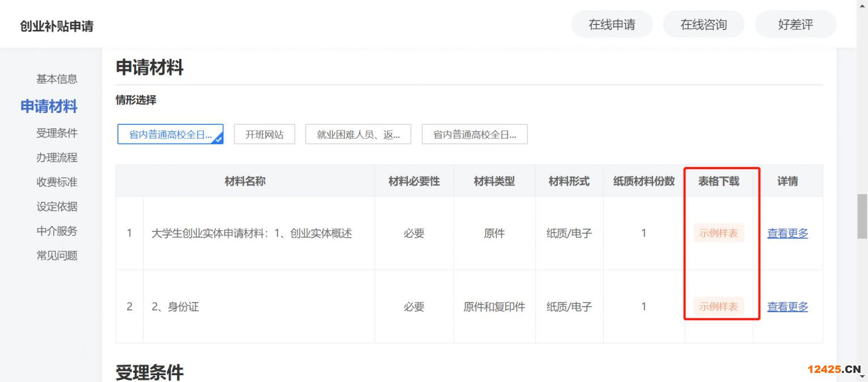This screenshot has width=868, height=382.
Task: Go to 基本信息 in sidebar
Action: click(57, 79)
